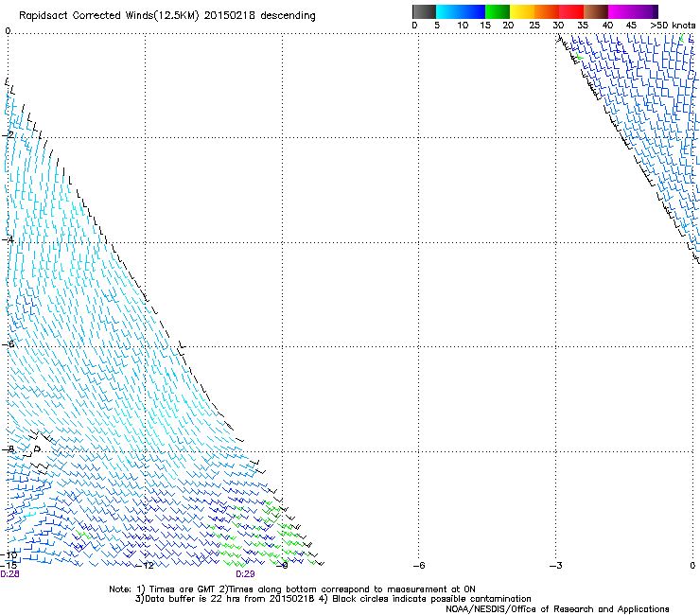The width and height of the screenshot is (700, 615).
Task: Click the '-6' longitude label on the bottom axis
Action: tap(419, 566)
